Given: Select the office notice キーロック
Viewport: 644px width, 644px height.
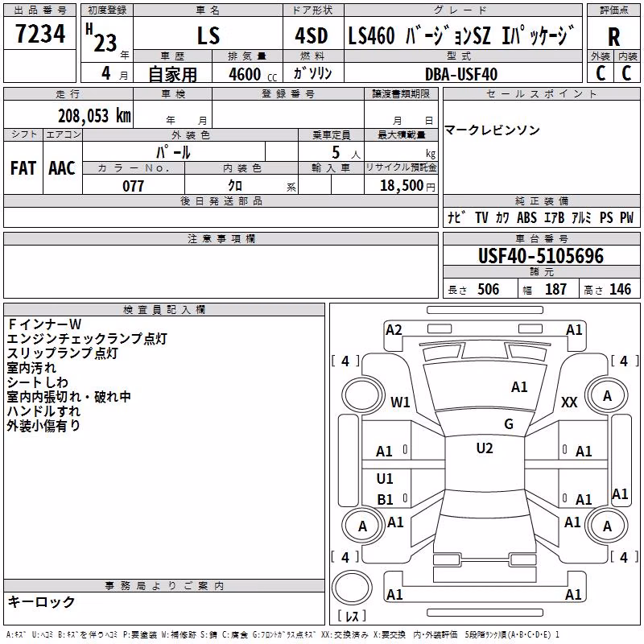Looking at the screenshot, I should point(41,601).
